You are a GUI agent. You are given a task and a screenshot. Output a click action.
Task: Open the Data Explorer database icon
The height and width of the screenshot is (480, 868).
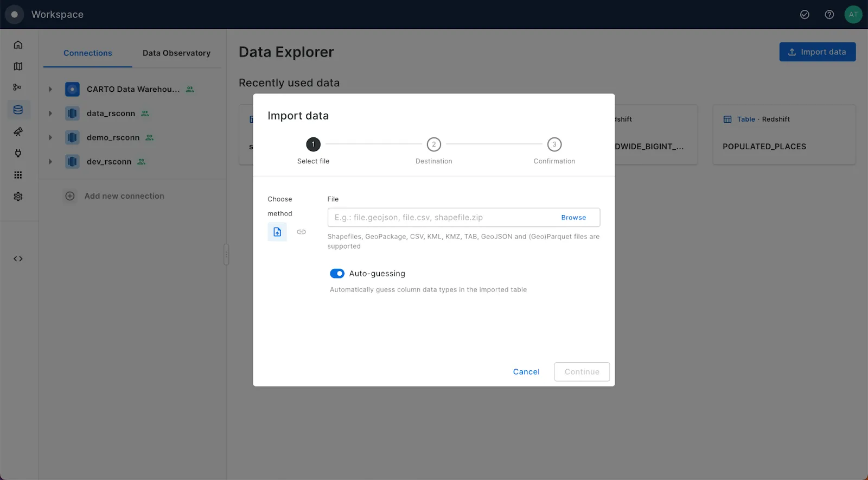18,110
